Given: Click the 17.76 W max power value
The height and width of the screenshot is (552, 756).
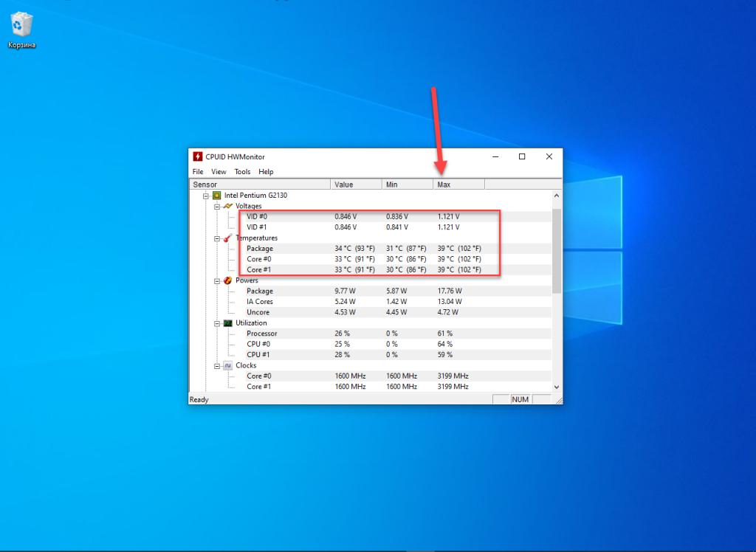Looking at the screenshot, I should point(450,291).
